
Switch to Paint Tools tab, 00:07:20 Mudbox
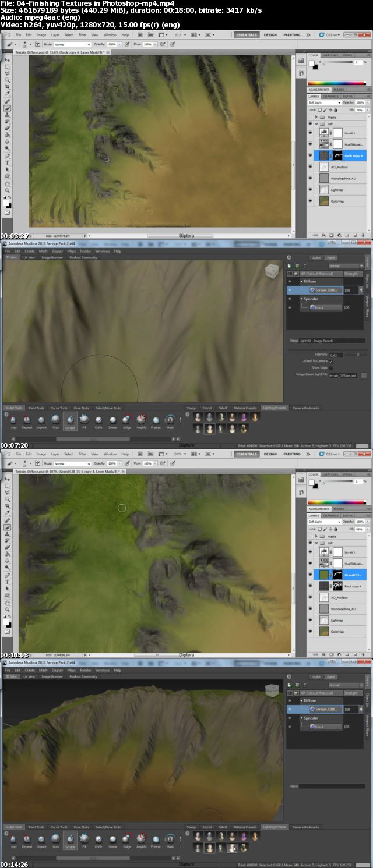(36, 408)
